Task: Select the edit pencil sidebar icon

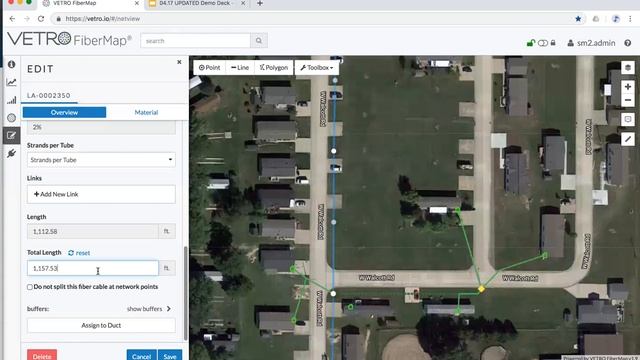Action: tap(11, 136)
